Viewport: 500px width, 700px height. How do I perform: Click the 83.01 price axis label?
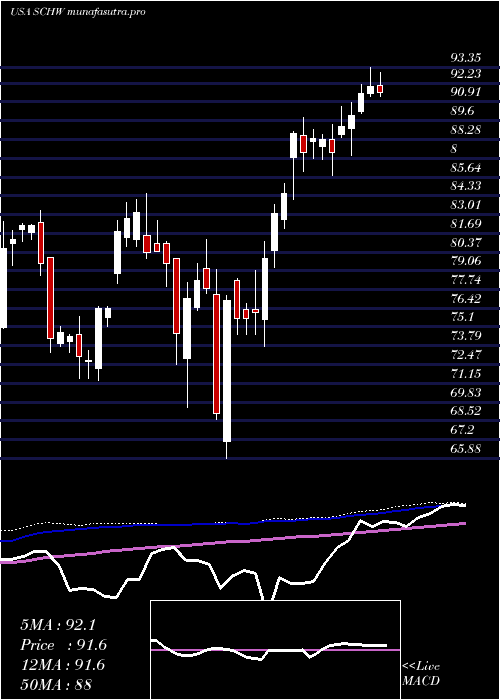point(465,205)
